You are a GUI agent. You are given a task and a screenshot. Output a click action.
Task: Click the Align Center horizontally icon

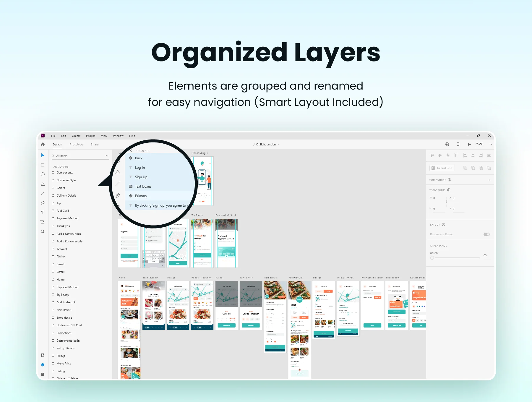point(473,155)
